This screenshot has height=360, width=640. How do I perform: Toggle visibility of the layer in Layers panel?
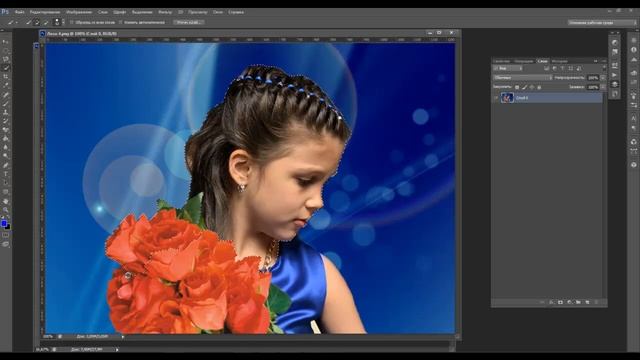[x=496, y=98]
